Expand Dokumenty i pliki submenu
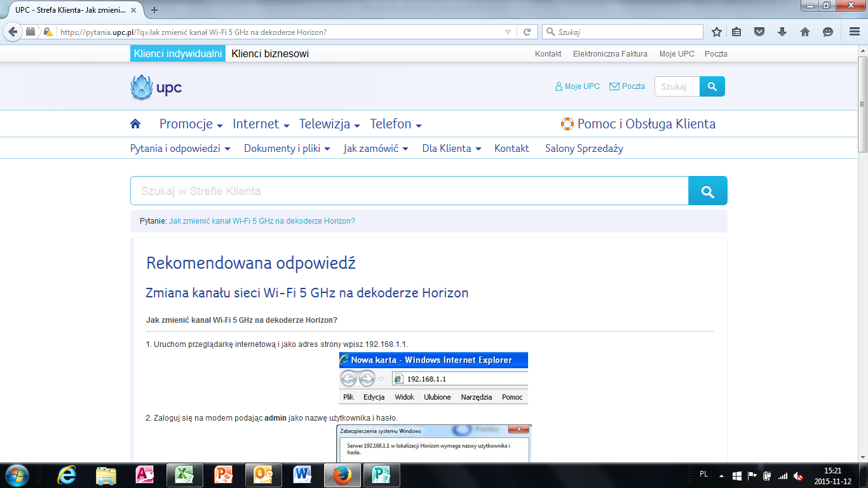Image resolution: width=868 pixels, height=488 pixels. point(287,148)
